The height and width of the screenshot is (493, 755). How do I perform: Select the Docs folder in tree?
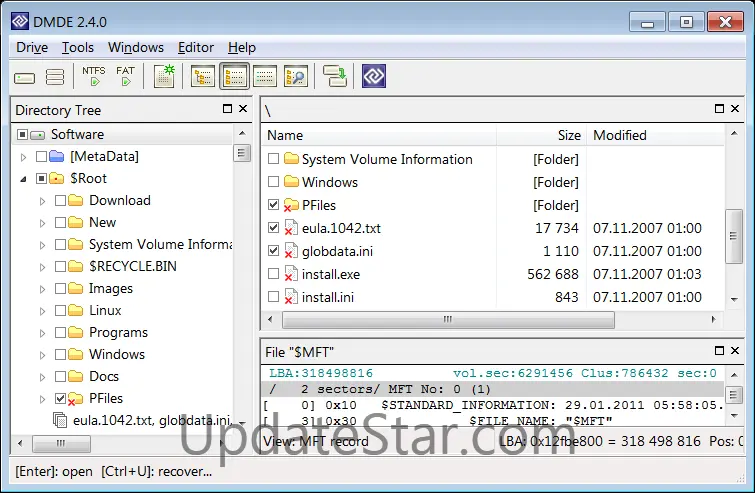click(x=104, y=376)
